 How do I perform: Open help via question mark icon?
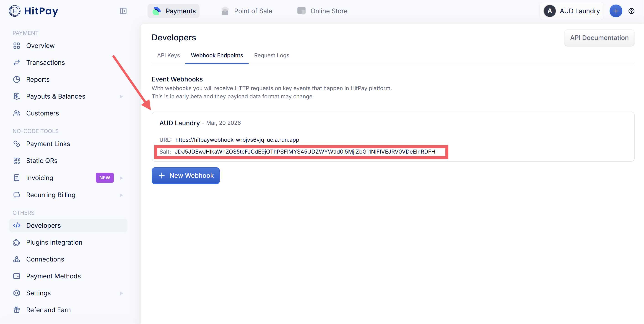click(x=631, y=11)
